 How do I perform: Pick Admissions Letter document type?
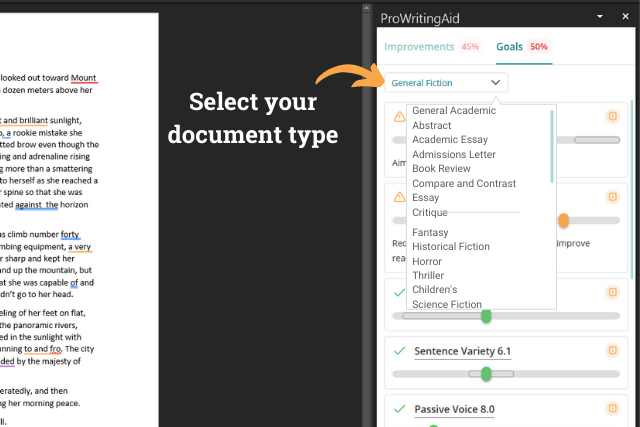453,154
